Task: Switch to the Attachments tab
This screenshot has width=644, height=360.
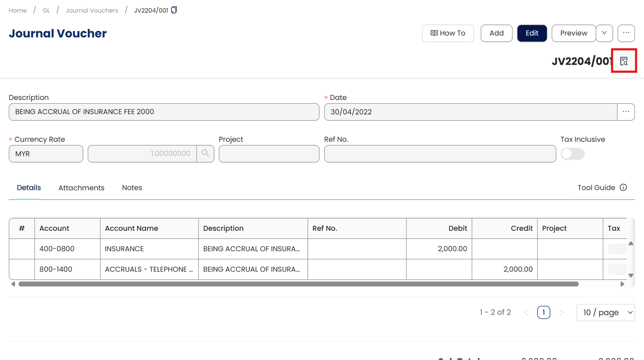Action: click(x=81, y=188)
